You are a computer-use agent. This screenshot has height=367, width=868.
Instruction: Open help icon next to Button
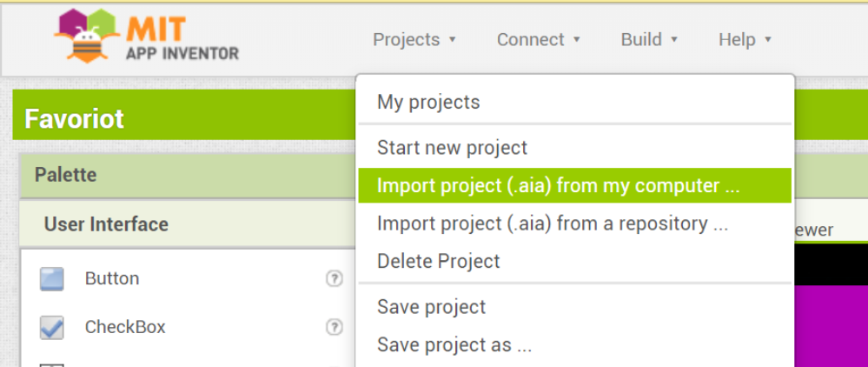(332, 279)
